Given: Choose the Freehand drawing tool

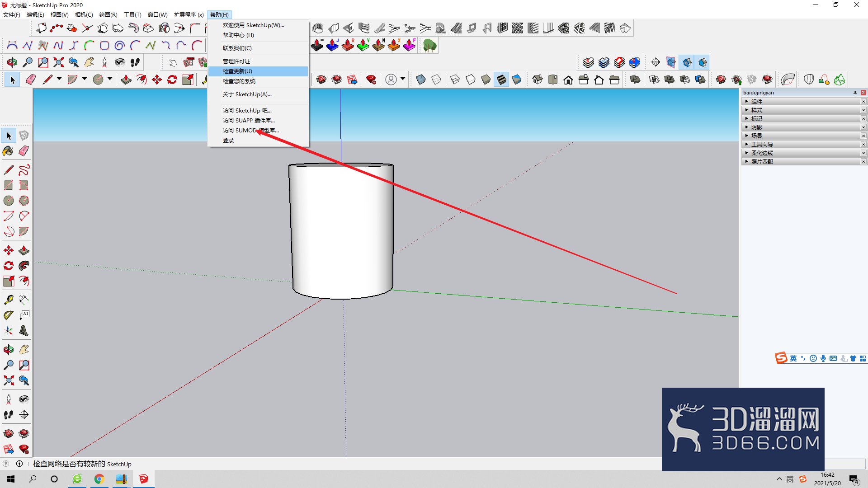Looking at the screenshot, I should [24, 170].
